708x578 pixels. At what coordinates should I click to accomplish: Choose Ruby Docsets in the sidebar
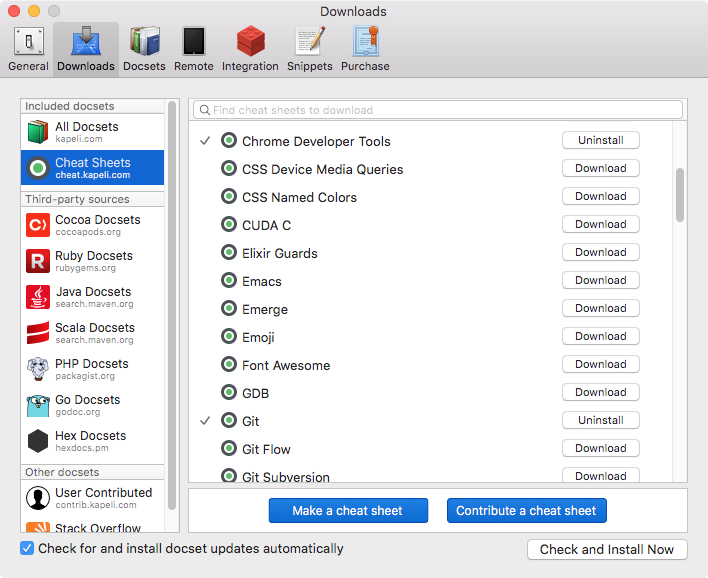point(92,261)
